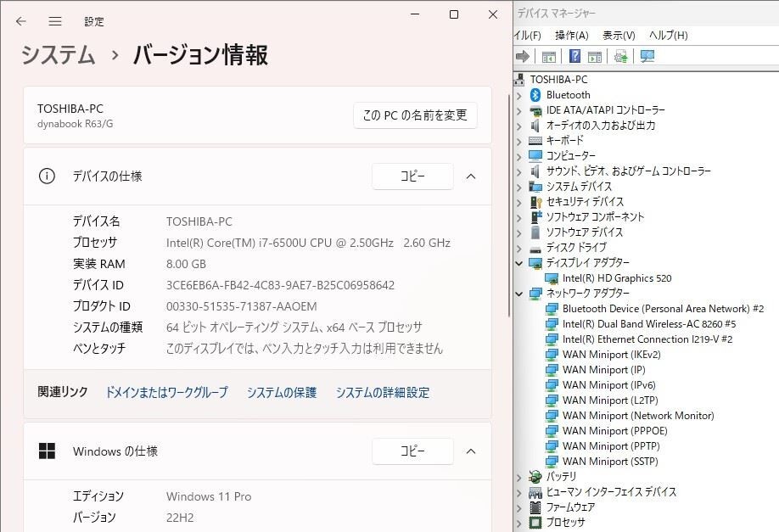Screen dimensions: 779x532
Task: Select WAN Miniport (Network Monitor) adapter
Action: pyautogui.click(x=638, y=416)
